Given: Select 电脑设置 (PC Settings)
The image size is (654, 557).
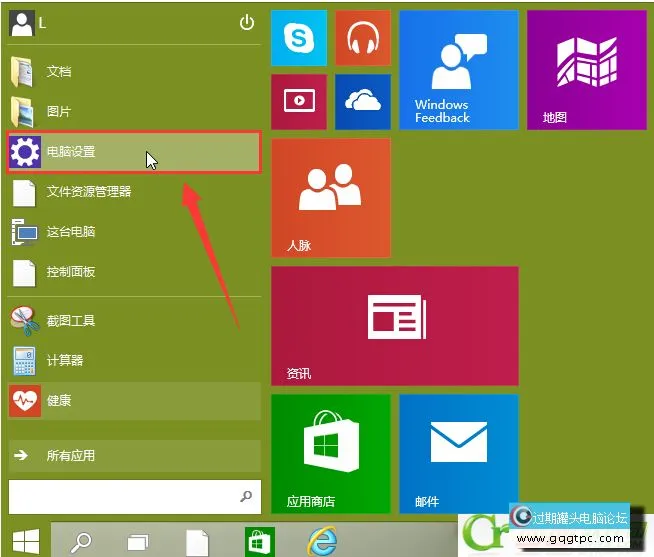Looking at the screenshot, I should click(x=133, y=152).
